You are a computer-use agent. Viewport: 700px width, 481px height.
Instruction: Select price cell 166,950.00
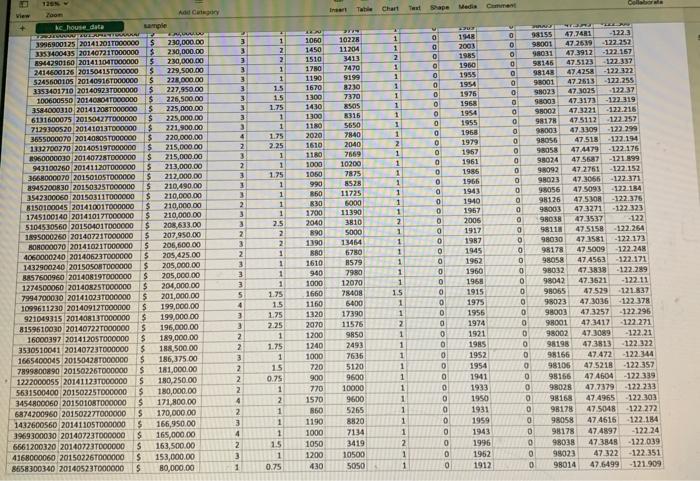(x=168, y=423)
